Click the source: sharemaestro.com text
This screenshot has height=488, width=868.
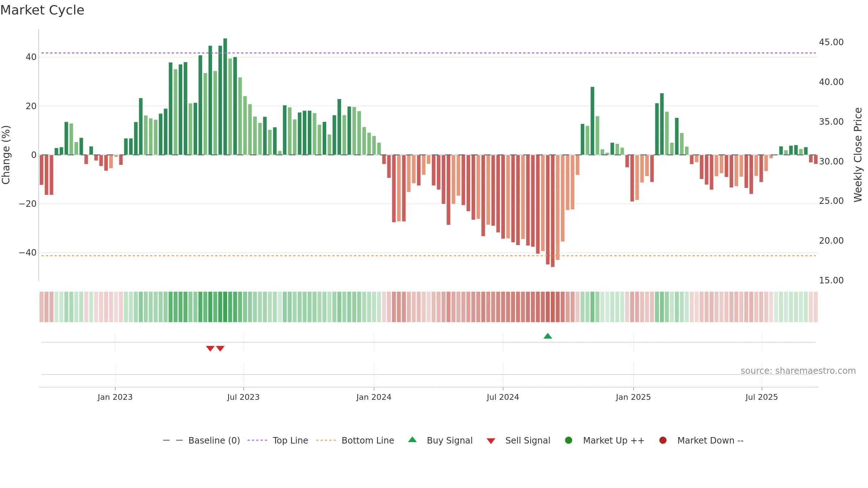click(798, 371)
